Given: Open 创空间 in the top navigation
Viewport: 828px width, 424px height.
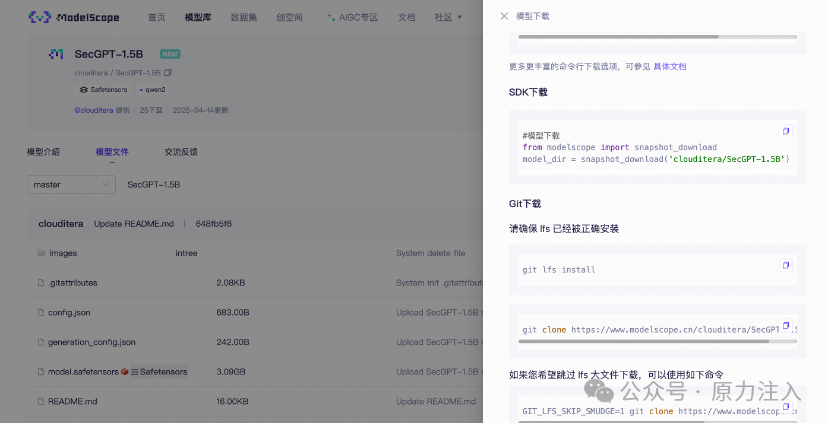Looking at the screenshot, I should (x=289, y=17).
